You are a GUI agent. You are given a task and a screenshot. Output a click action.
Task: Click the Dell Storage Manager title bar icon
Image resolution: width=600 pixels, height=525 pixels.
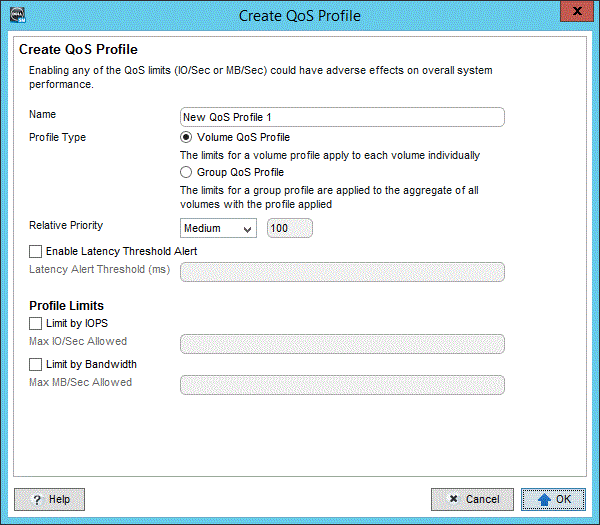coord(18,15)
